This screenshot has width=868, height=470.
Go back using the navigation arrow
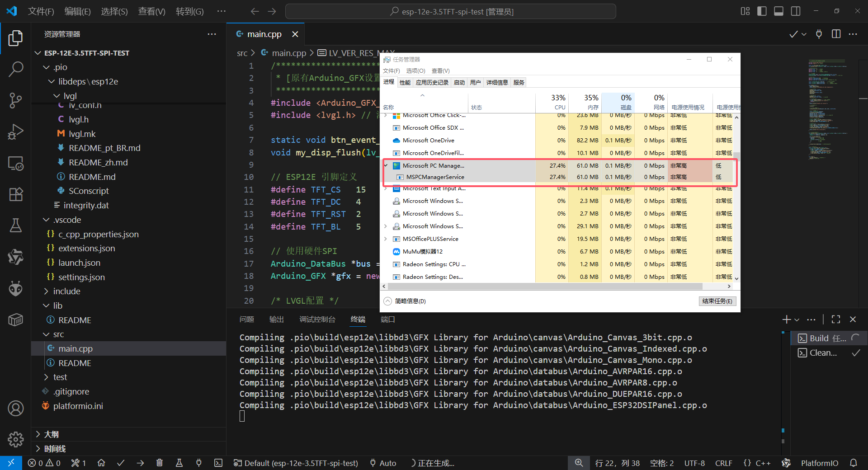click(x=255, y=11)
